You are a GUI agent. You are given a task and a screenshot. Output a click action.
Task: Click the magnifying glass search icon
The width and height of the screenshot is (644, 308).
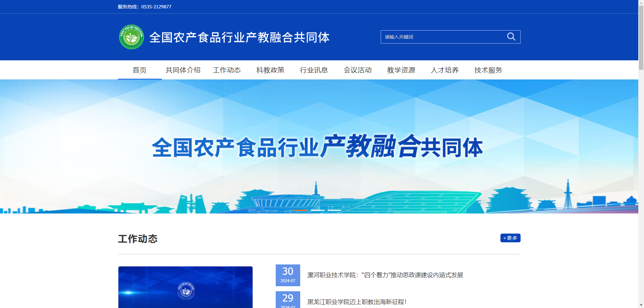(x=511, y=37)
